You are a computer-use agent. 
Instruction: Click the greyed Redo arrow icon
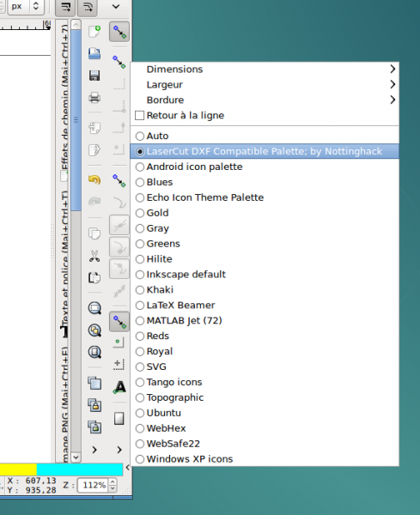click(x=94, y=202)
